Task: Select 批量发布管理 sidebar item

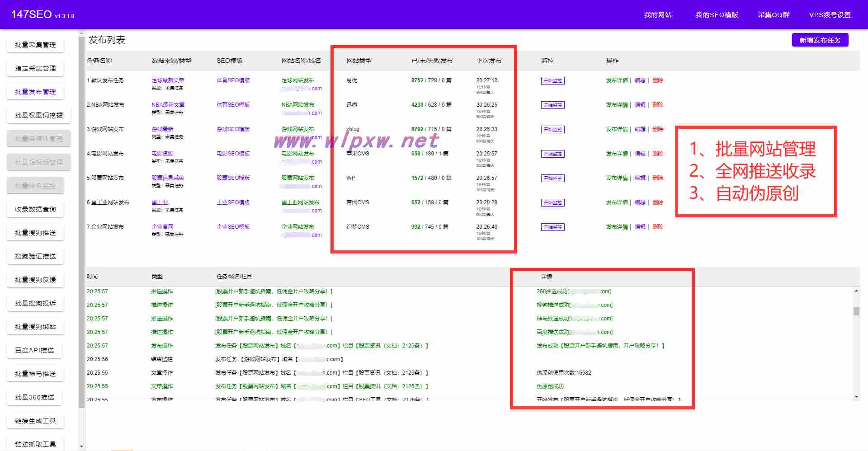Action: (35, 92)
